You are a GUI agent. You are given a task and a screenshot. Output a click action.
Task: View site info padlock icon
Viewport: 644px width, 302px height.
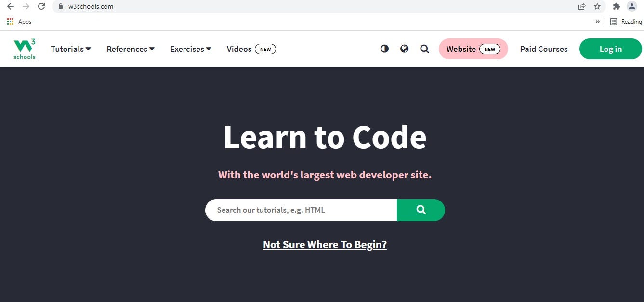click(61, 7)
